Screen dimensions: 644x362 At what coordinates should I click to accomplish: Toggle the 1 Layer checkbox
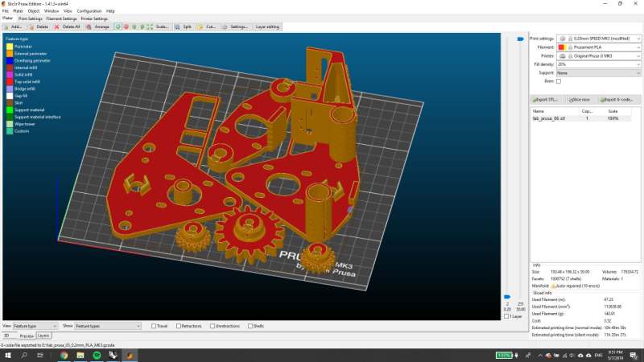(506, 316)
